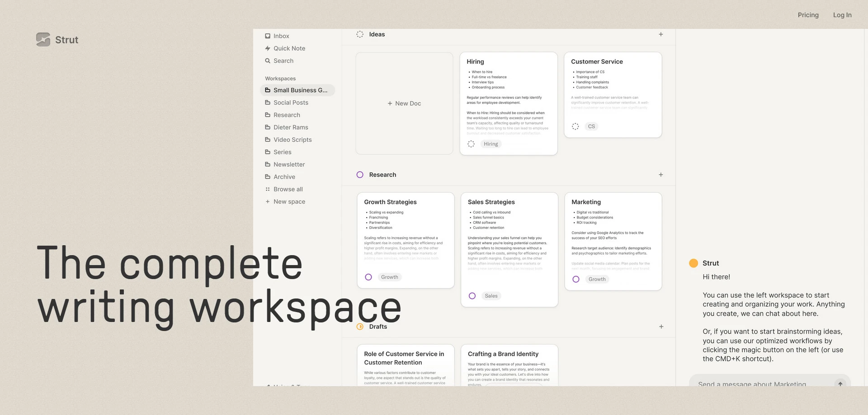
Task: Click Growth tag on Growth Strategies card
Action: (390, 277)
